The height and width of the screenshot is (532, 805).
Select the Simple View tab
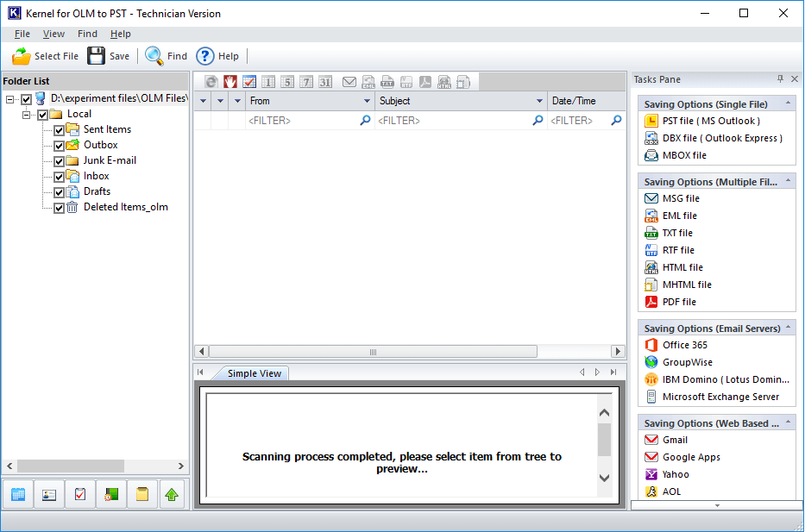click(255, 373)
